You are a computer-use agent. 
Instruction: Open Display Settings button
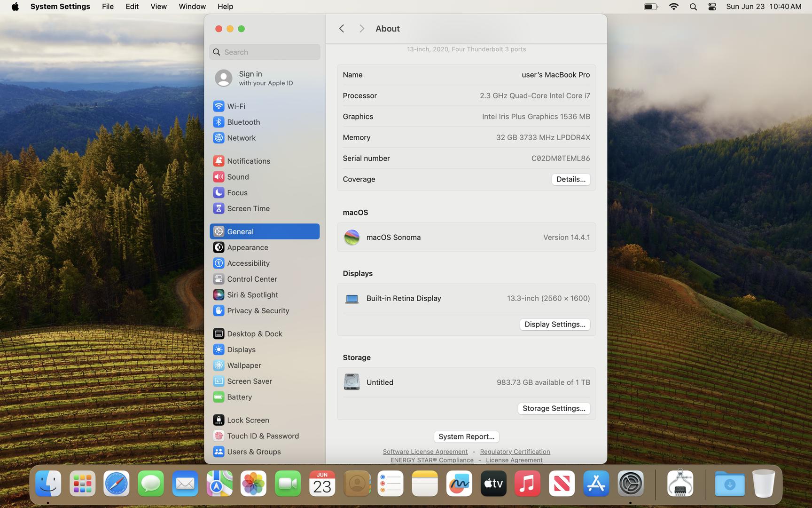point(554,325)
